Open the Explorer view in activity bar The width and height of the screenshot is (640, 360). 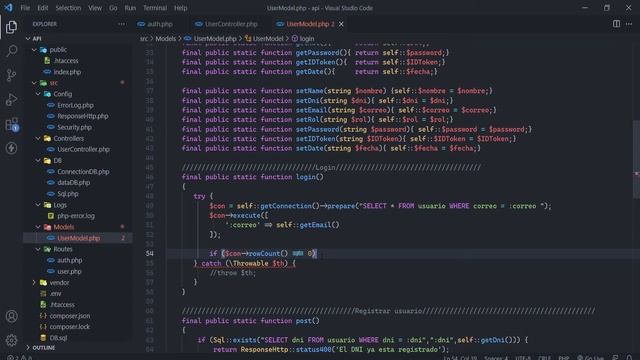11,27
